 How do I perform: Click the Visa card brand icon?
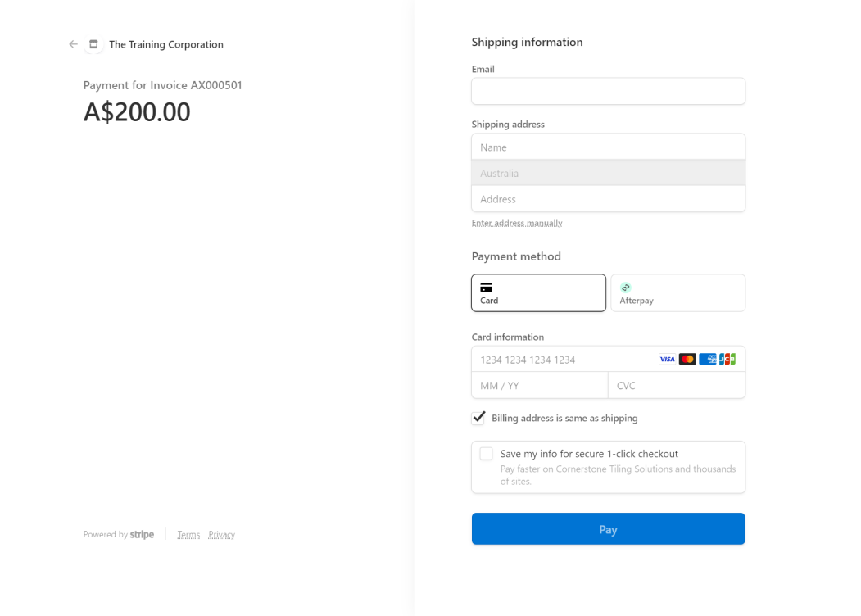[667, 359]
